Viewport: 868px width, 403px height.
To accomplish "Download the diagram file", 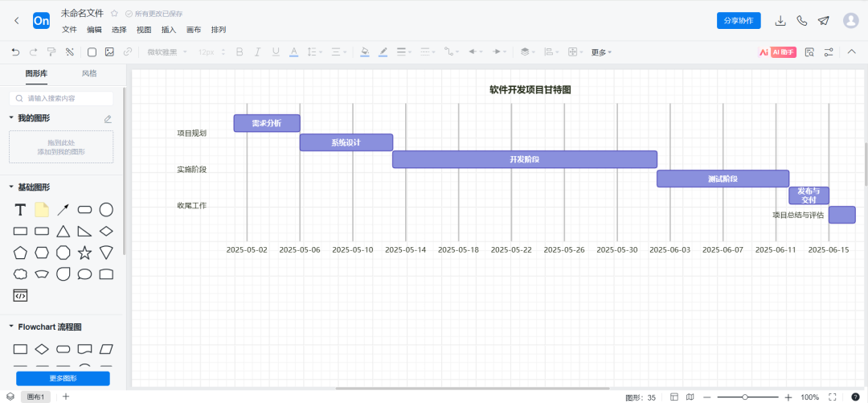I will coord(780,20).
